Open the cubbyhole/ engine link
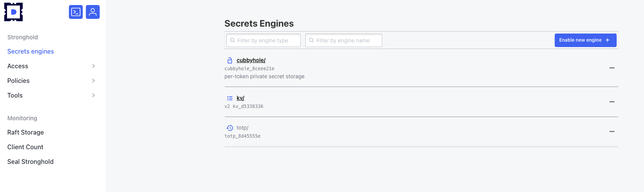The height and width of the screenshot is (192, 644). 251,60
